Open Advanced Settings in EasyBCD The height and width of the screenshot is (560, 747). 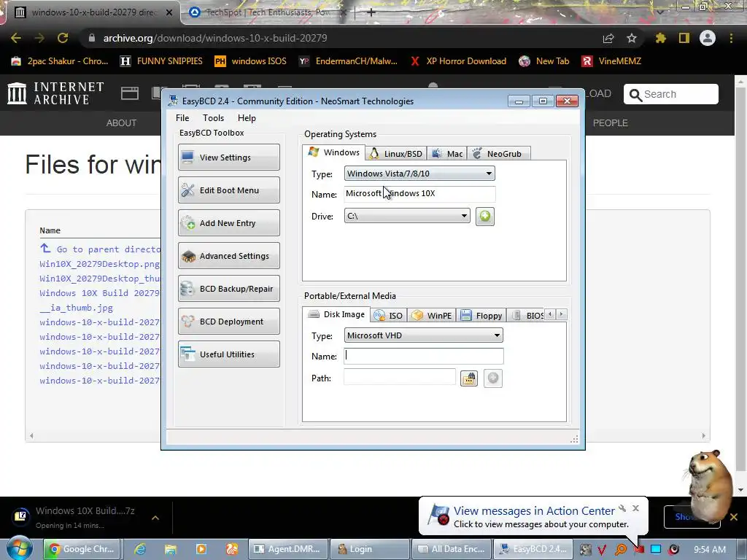tap(228, 256)
